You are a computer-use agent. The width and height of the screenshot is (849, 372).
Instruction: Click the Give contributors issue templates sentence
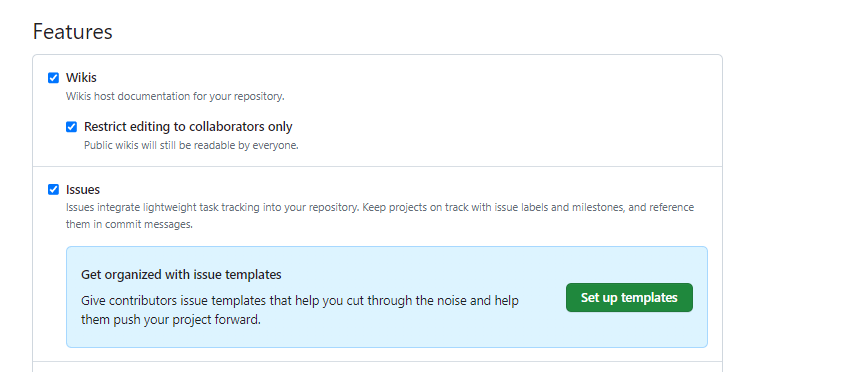pos(300,301)
